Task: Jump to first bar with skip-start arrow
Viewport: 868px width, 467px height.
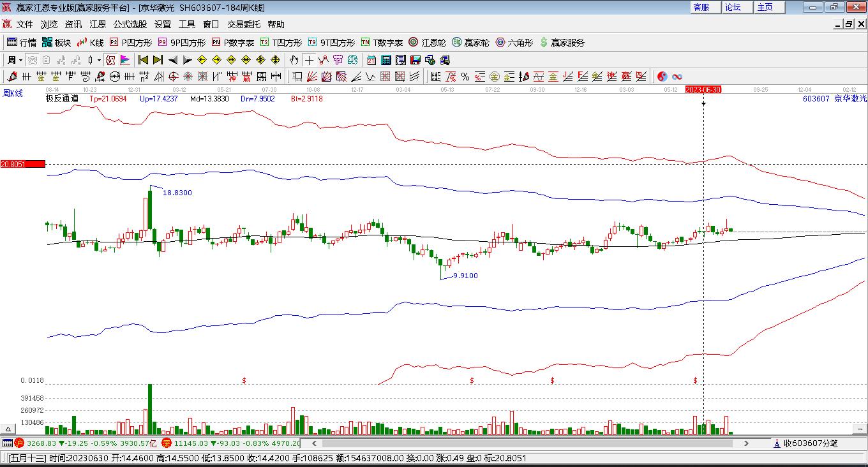Action: click(143, 60)
